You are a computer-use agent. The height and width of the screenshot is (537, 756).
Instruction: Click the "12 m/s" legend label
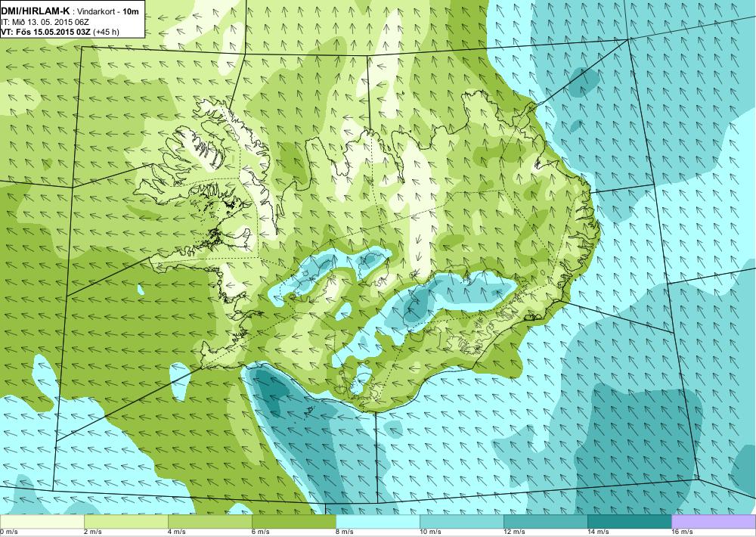point(514,532)
